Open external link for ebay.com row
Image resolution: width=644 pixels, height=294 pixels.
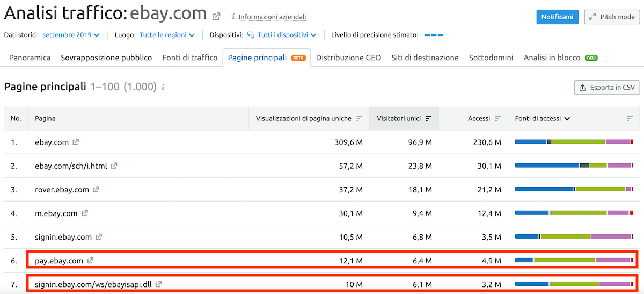coord(76,142)
